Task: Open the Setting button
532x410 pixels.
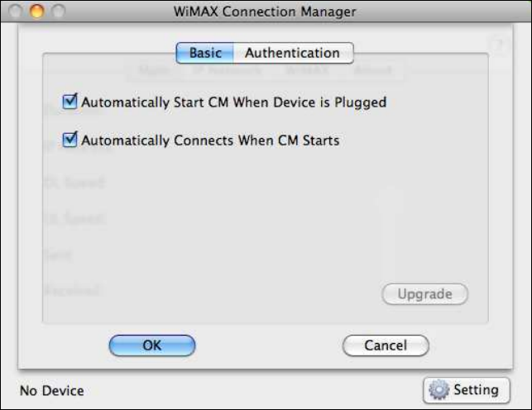Action: (x=464, y=389)
